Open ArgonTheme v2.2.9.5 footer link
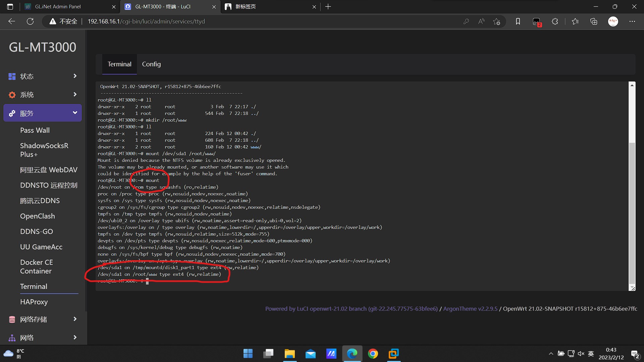This screenshot has width=644, height=362. pyautogui.click(x=470, y=309)
